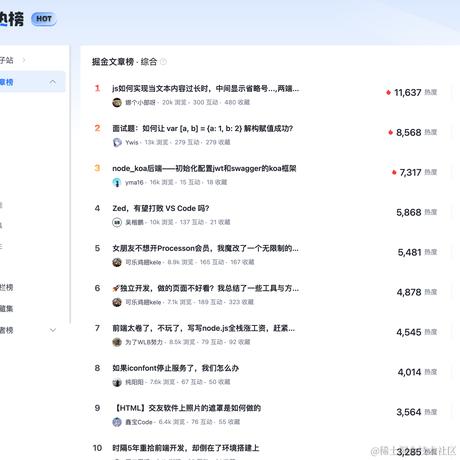Select the highlighted 文章榜 sidebar item
Viewport: 460px width, 460px height.
pos(32,82)
